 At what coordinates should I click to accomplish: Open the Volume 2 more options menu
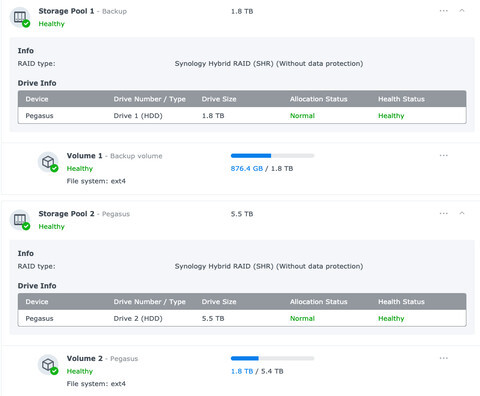click(444, 358)
